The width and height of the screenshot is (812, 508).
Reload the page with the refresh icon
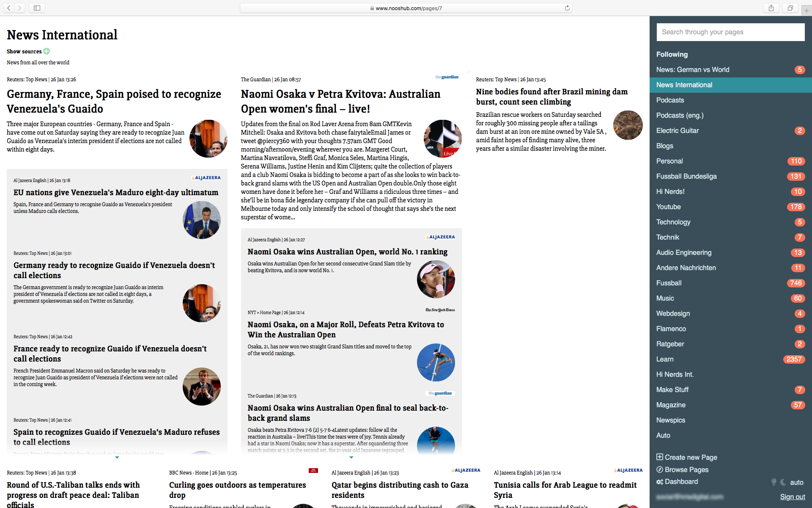click(x=567, y=8)
